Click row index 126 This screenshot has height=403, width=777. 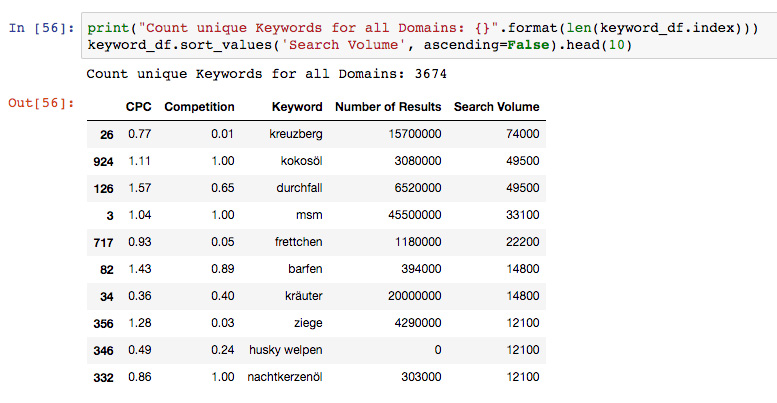pos(103,189)
